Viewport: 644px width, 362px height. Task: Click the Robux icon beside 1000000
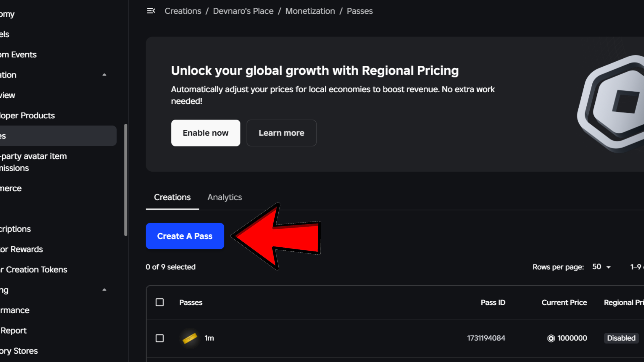pos(551,339)
